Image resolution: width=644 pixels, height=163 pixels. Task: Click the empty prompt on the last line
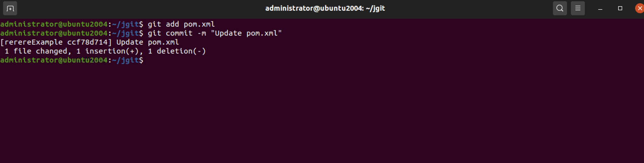[x=72, y=60]
